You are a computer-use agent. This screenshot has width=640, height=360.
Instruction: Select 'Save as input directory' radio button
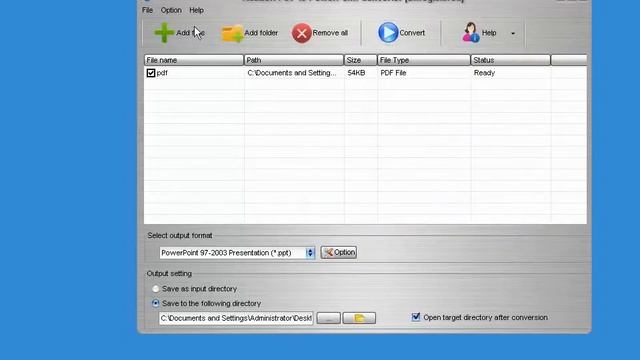(156, 289)
